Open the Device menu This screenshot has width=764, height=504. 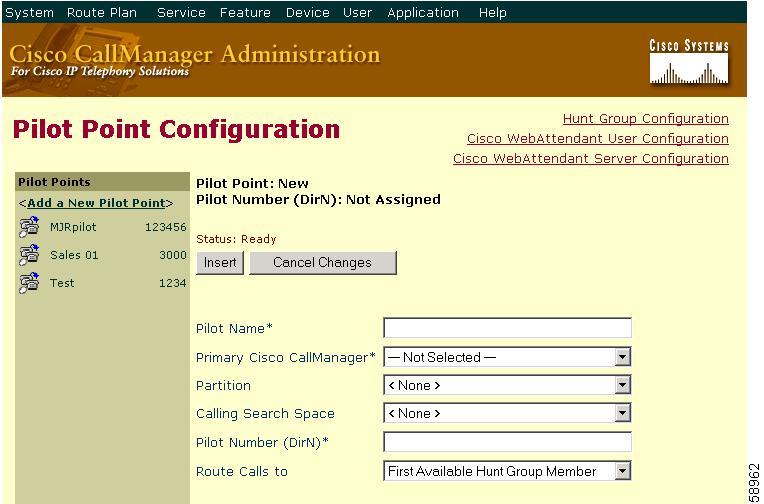coord(307,13)
